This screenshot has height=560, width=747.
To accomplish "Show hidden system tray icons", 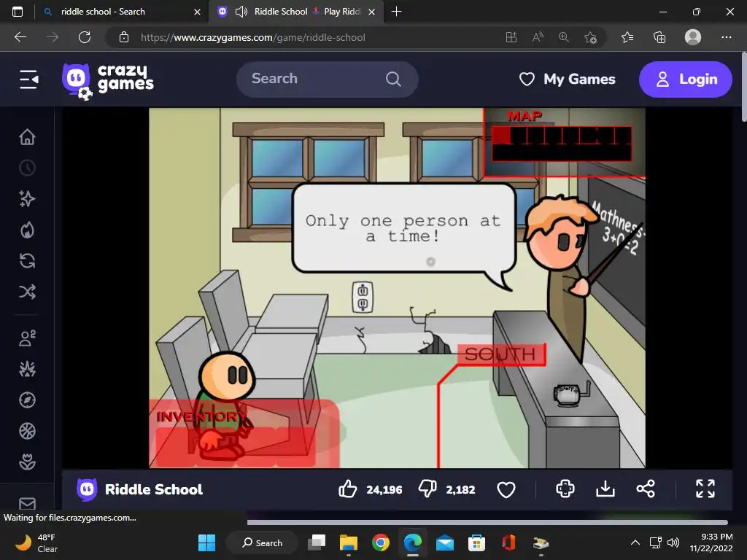I will (x=635, y=542).
